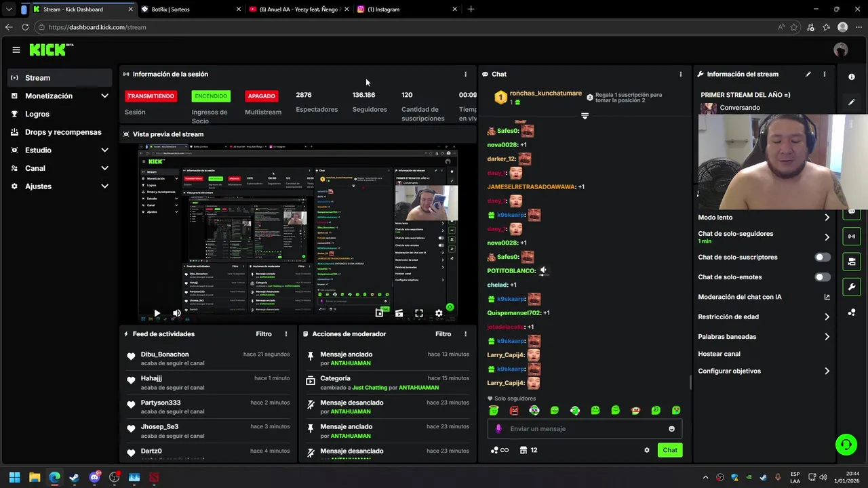Open the Acciones de moderador options menu

pyautogui.click(x=465, y=334)
